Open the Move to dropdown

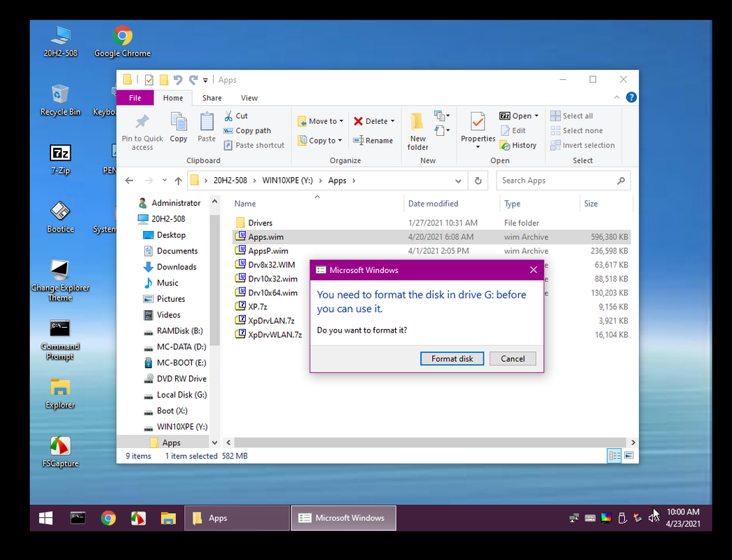click(x=321, y=121)
